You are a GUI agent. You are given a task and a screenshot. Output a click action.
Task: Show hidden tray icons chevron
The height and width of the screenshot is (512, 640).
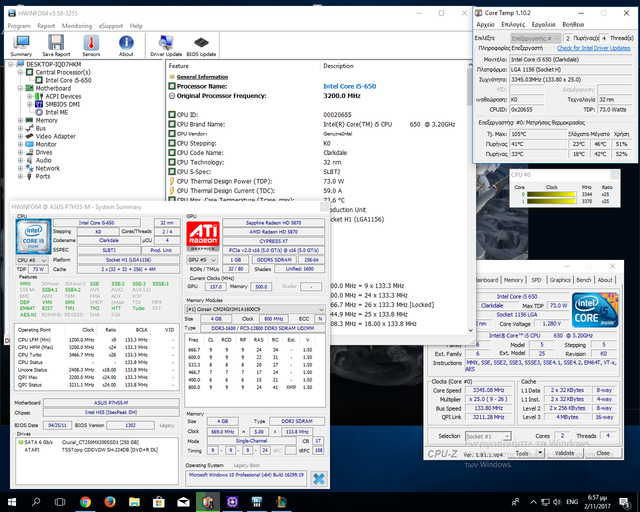point(533,502)
